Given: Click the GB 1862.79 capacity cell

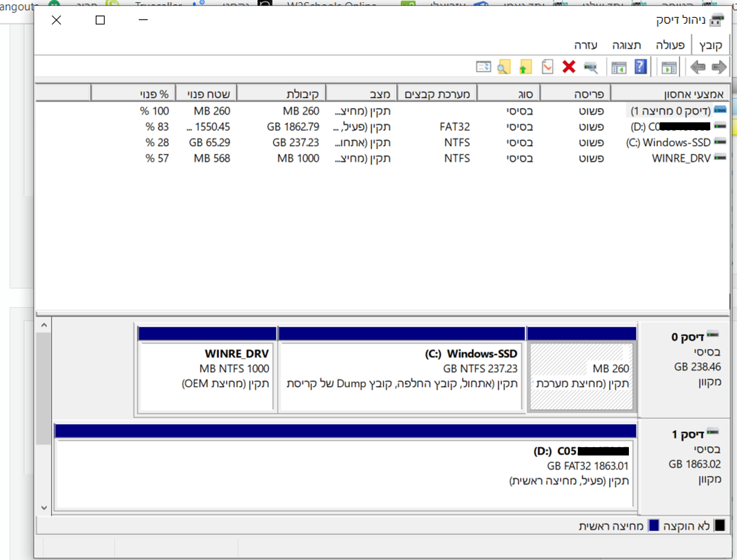Looking at the screenshot, I should (293, 126).
